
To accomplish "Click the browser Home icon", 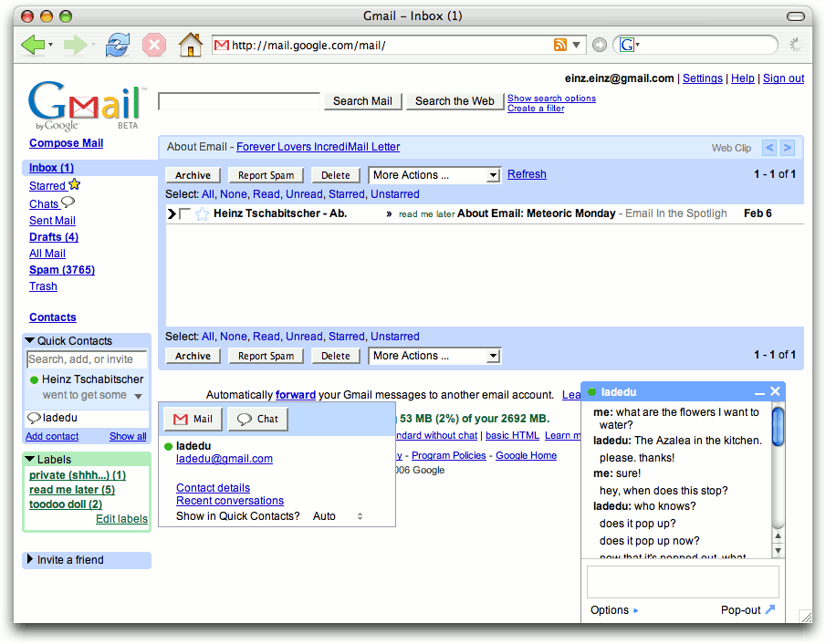I will pyautogui.click(x=189, y=44).
